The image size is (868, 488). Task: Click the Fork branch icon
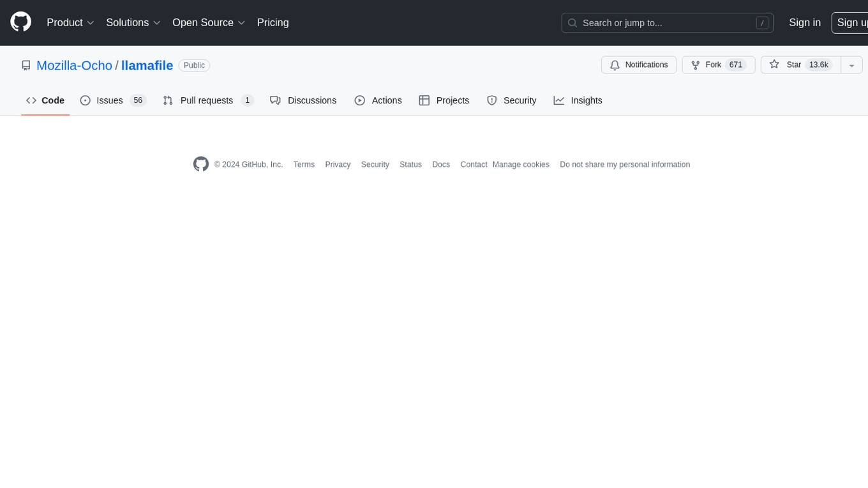click(x=696, y=65)
